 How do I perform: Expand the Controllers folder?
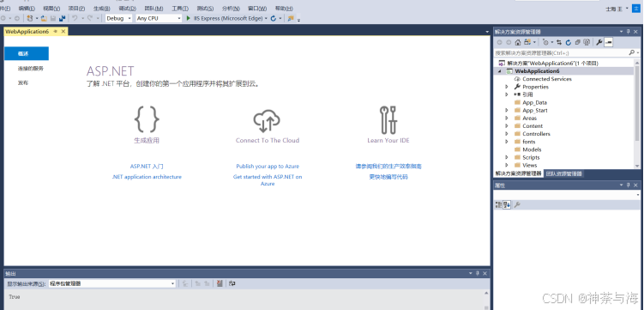point(507,134)
